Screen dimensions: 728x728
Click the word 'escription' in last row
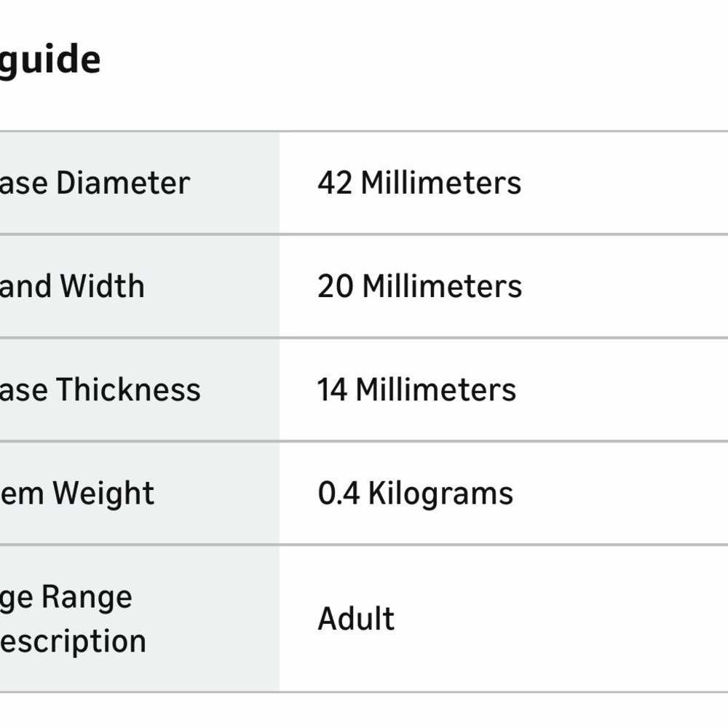(73, 642)
